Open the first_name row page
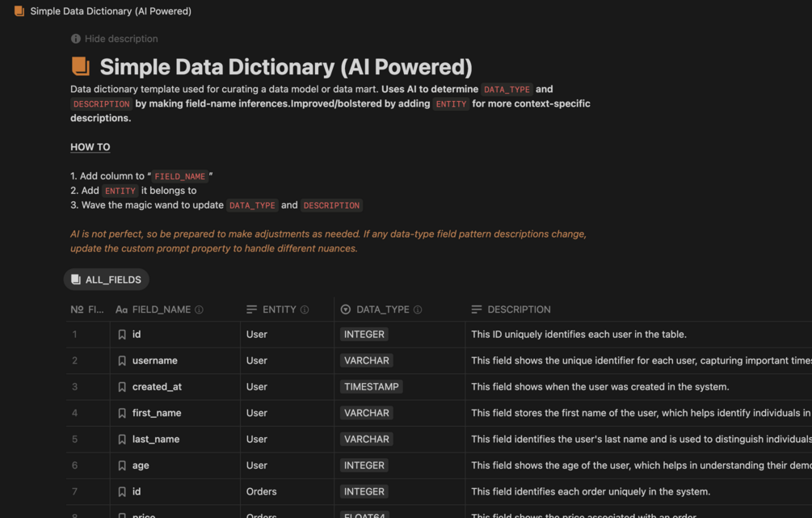 point(157,413)
